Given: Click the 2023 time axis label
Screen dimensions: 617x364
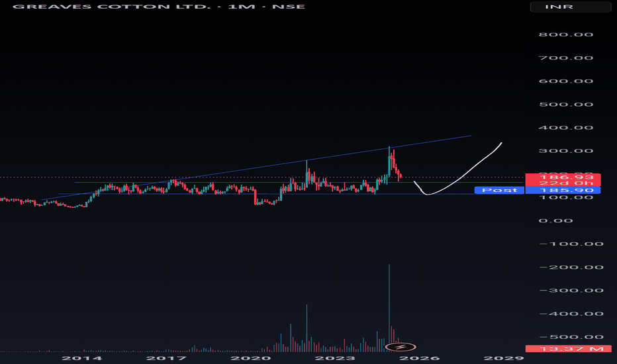Looking at the screenshot, I should click(335, 358).
